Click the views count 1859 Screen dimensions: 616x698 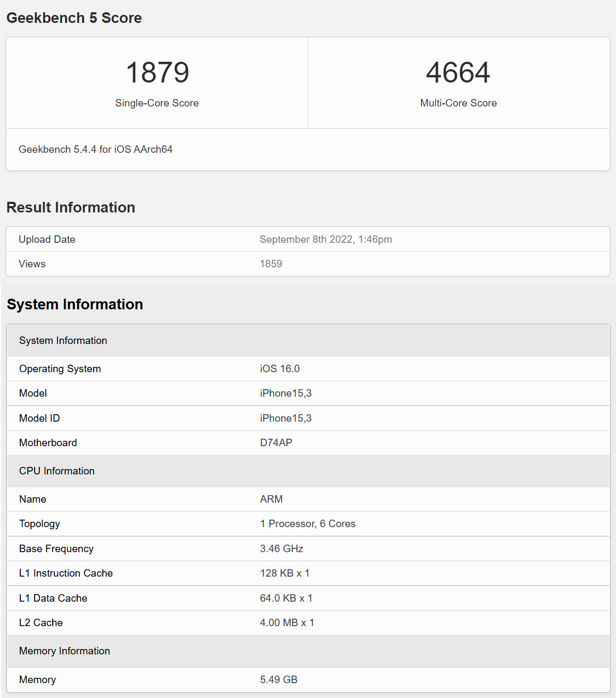click(270, 264)
